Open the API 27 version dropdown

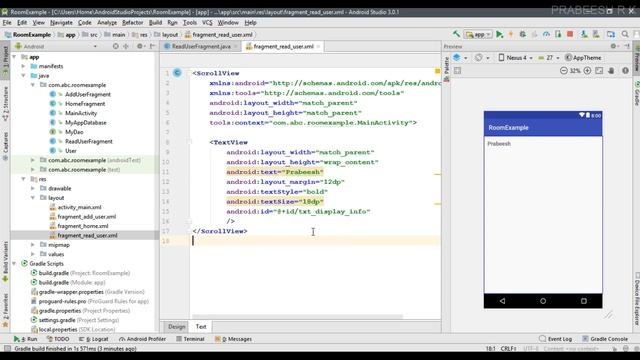(549, 58)
